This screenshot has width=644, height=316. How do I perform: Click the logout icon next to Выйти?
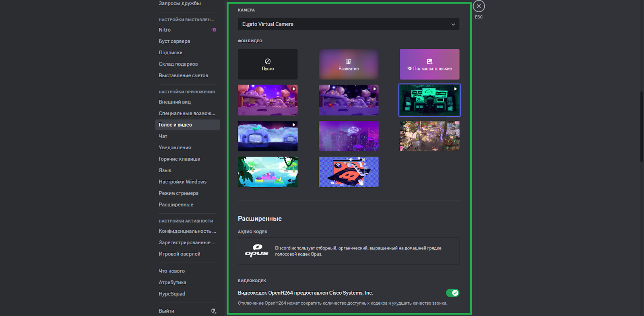tap(214, 311)
